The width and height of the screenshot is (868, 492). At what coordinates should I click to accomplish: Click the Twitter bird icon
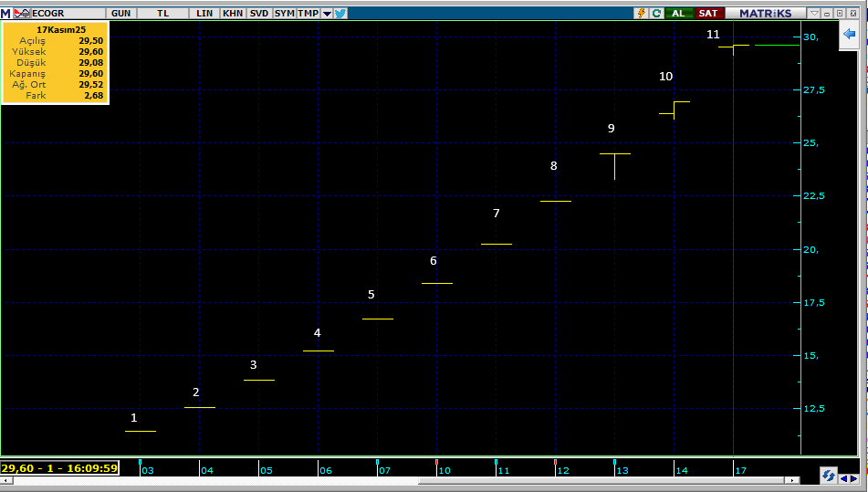[340, 14]
